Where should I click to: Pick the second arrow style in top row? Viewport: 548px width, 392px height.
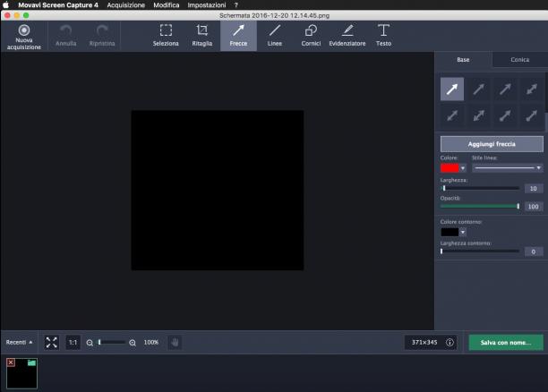[x=478, y=89]
